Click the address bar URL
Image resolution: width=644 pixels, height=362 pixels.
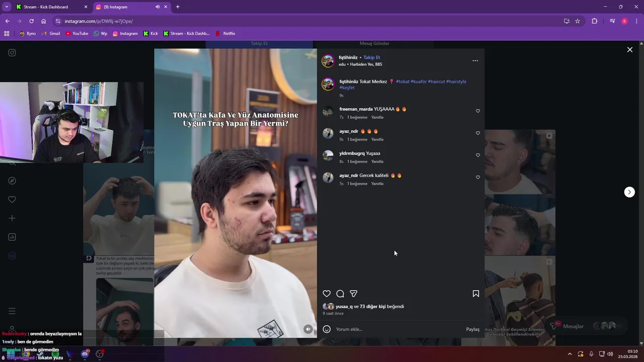99,21
